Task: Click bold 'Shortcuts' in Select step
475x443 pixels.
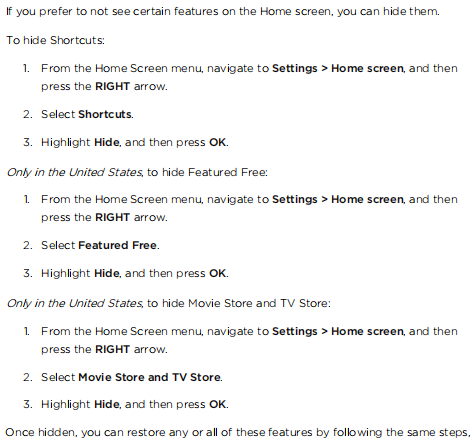Action: click(105, 114)
